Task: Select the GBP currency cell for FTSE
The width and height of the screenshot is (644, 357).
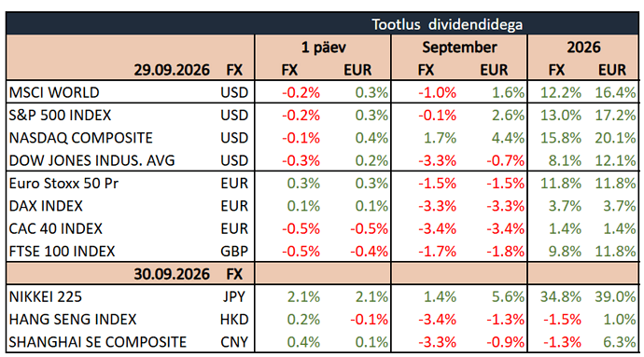Action: (234, 251)
